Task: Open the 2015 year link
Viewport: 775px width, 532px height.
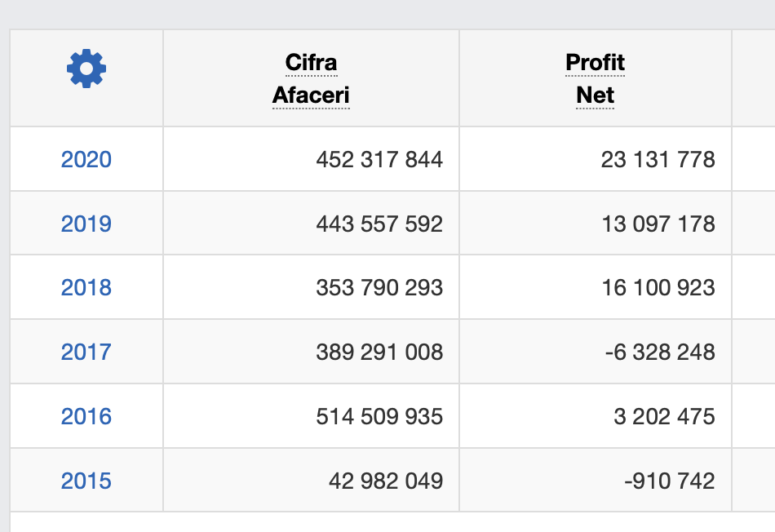Action: (86, 481)
